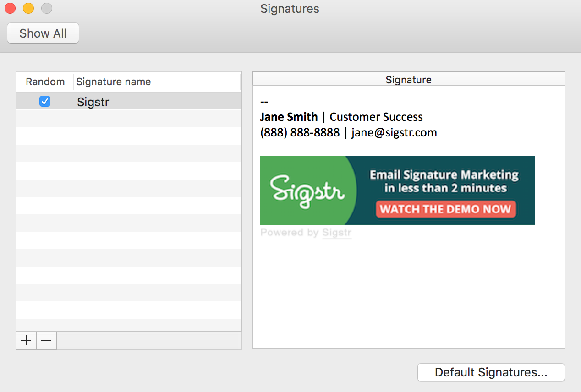This screenshot has width=581, height=392.
Task: Click the plus button to add signature
Action: click(26, 340)
